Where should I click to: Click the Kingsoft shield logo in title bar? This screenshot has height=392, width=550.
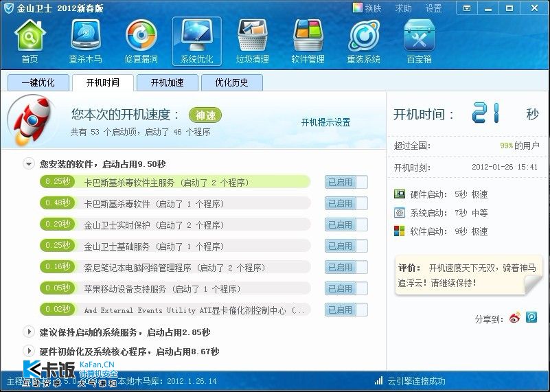click(x=8, y=8)
